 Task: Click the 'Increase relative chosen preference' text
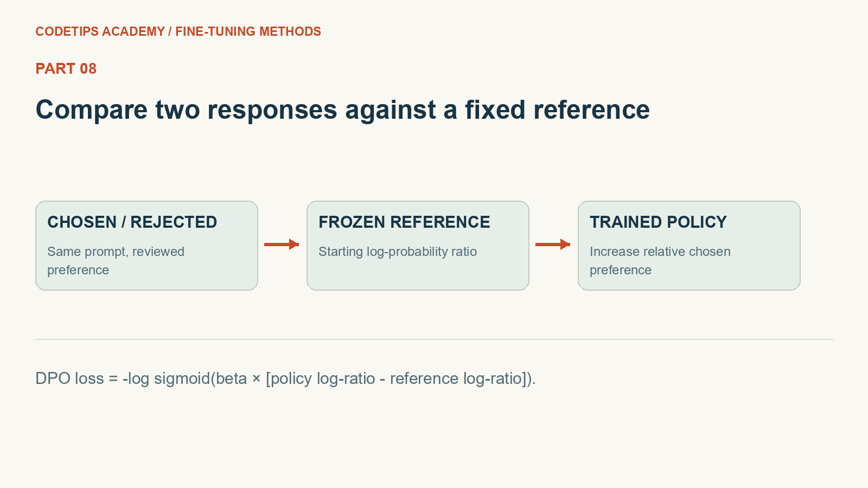tap(660, 261)
